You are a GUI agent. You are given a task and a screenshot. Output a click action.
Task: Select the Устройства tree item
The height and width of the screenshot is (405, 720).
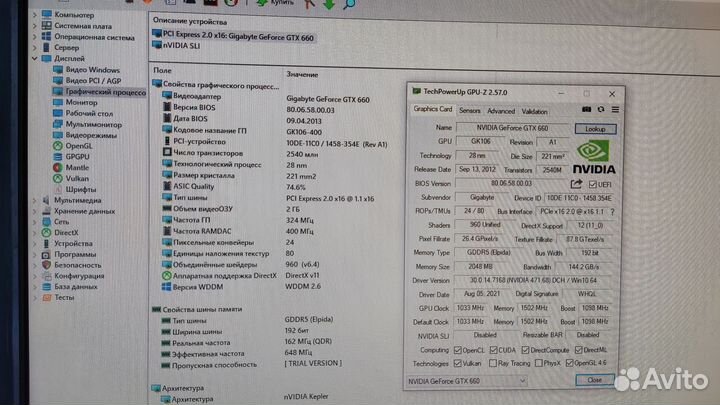pyautogui.click(x=73, y=243)
